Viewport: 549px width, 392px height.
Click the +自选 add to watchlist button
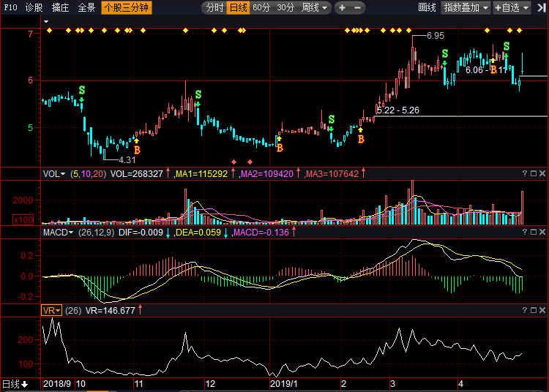[x=511, y=8]
